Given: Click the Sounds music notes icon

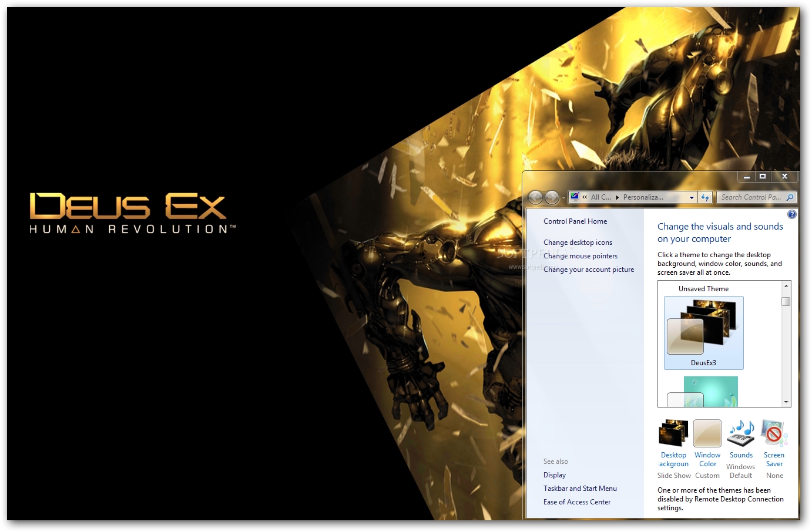Looking at the screenshot, I should [x=741, y=433].
